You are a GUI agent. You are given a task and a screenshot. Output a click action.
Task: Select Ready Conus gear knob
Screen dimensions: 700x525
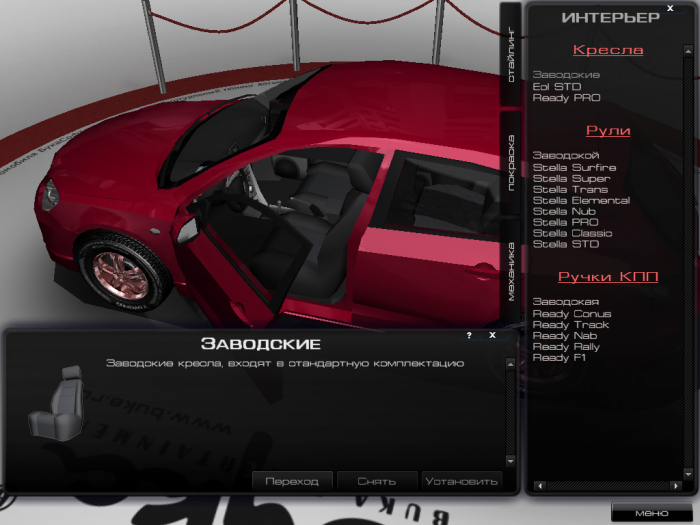pyautogui.click(x=572, y=314)
